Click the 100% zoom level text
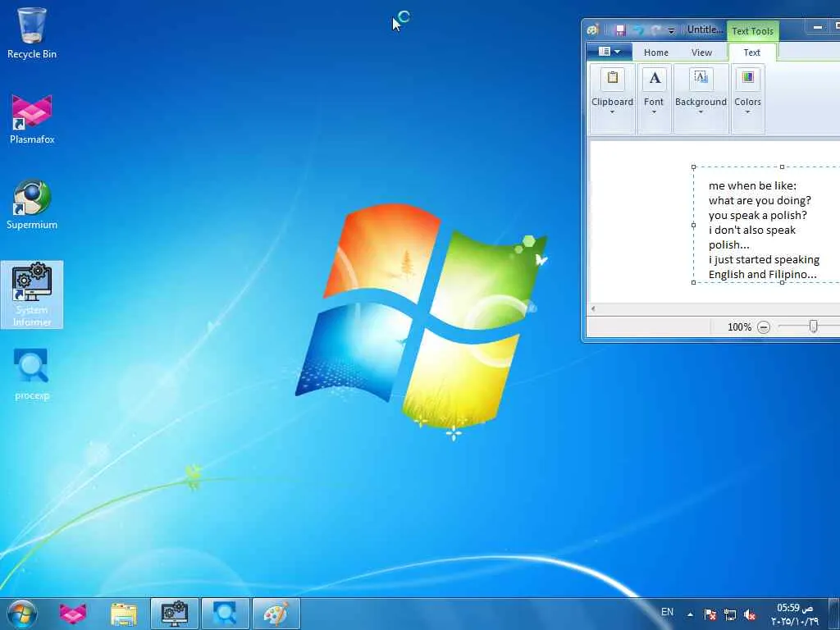 click(x=739, y=326)
